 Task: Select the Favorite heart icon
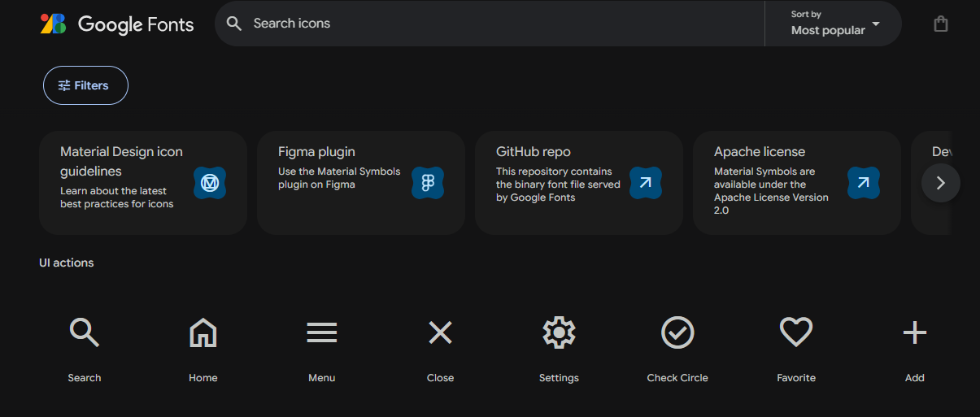coord(796,332)
